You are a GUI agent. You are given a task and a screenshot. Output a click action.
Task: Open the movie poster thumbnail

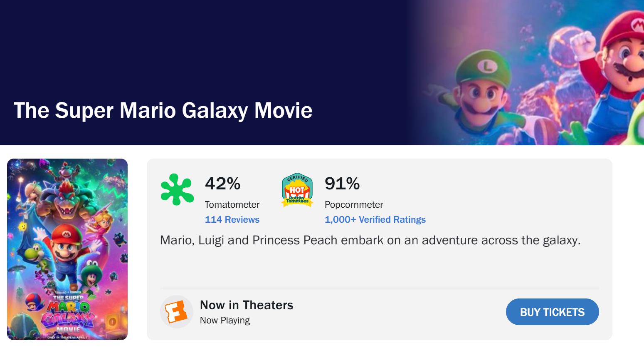click(67, 249)
